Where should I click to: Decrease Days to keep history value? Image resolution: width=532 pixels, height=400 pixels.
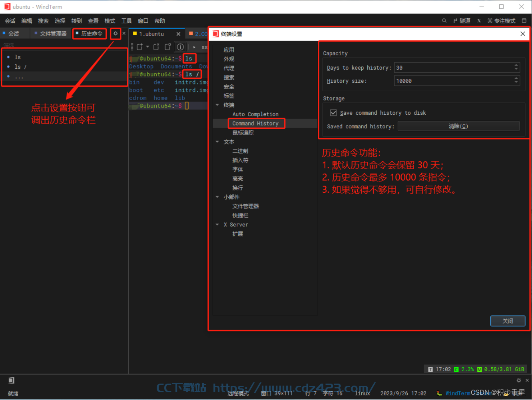pos(516,70)
